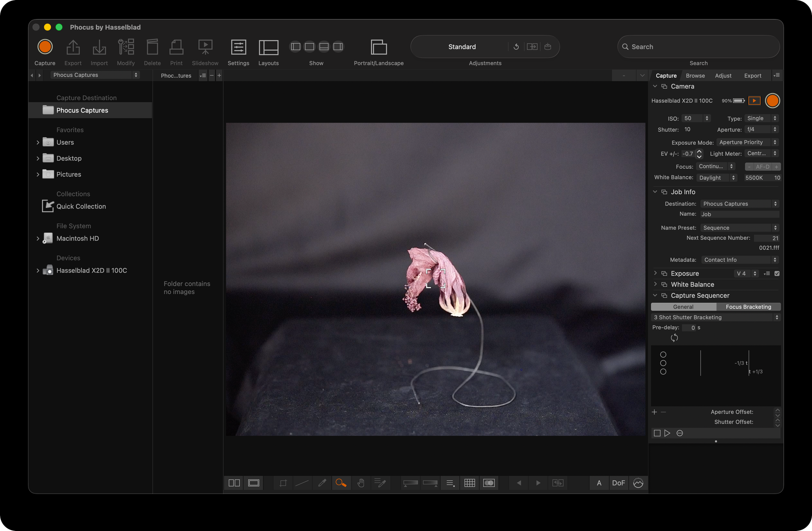The height and width of the screenshot is (531, 812).
Task: Select the Phocus Captures folder in the sidebar
Action: click(x=82, y=110)
